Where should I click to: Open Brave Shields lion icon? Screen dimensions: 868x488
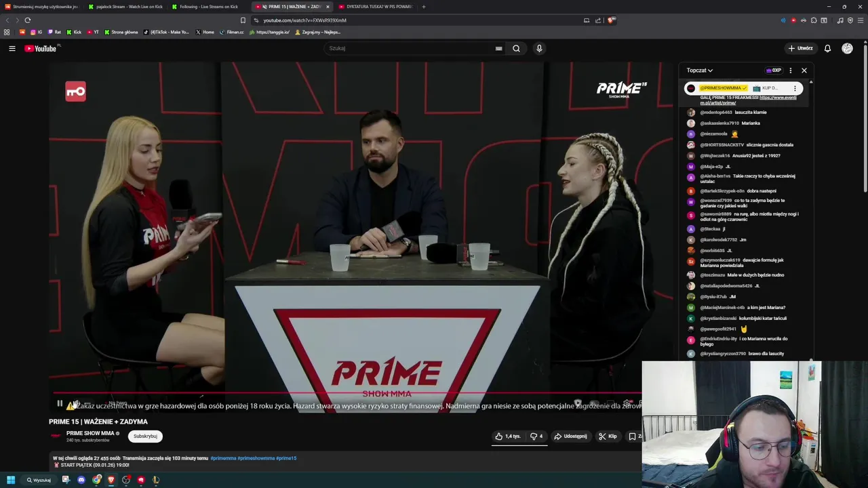point(612,20)
